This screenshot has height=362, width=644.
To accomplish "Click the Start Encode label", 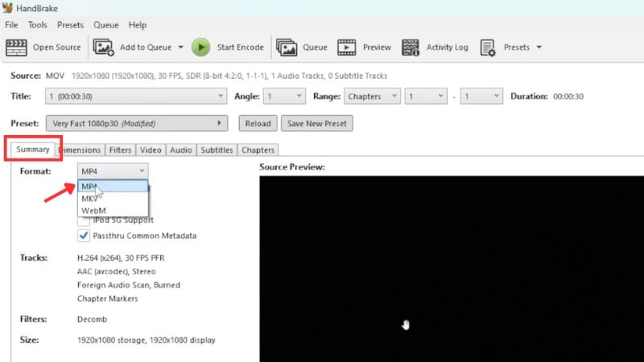I will [240, 47].
